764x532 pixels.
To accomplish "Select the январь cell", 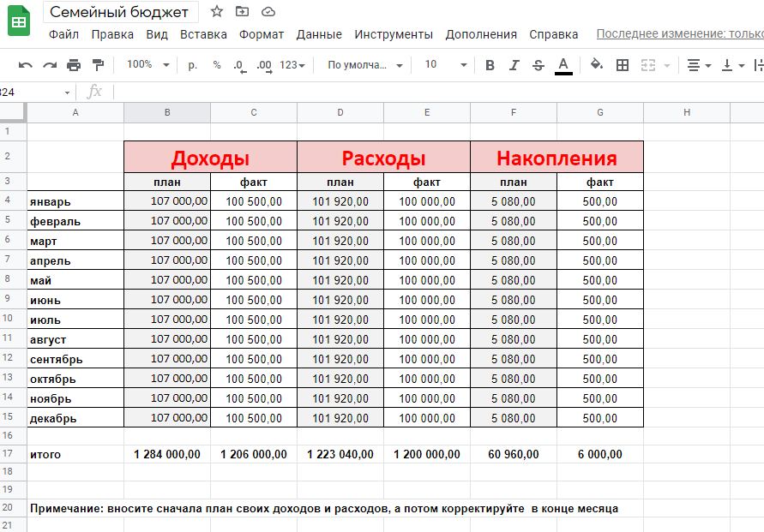I will click(x=75, y=201).
